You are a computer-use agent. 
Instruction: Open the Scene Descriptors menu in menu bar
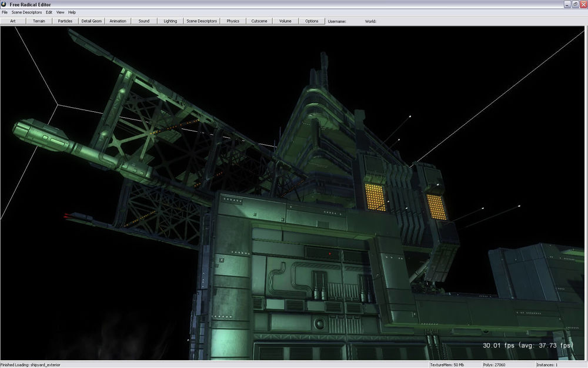pyautogui.click(x=26, y=12)
